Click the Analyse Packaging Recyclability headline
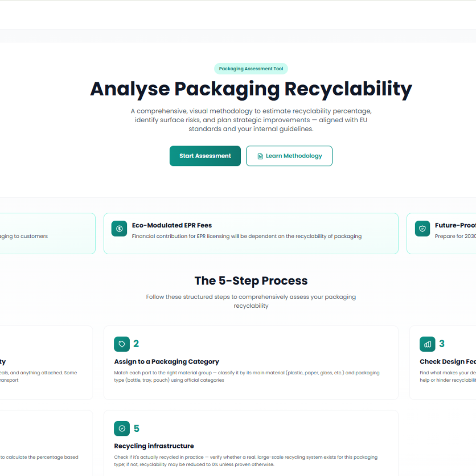The height and width of the screenshot is (476, 476). coord(251,89)
